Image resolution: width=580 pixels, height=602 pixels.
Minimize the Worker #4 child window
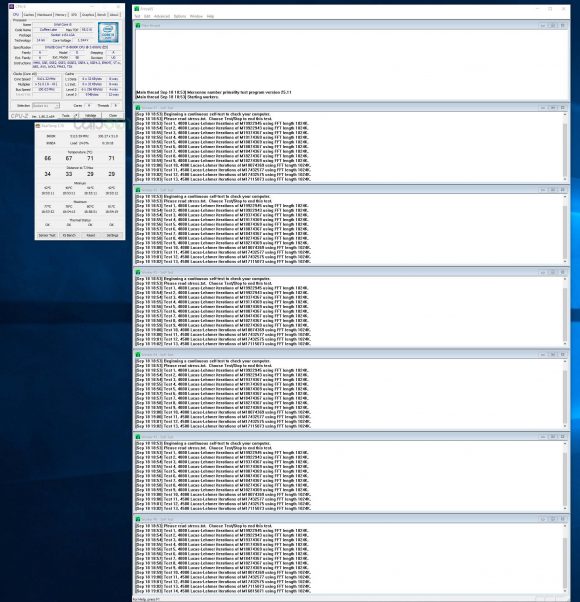[543, 355]
